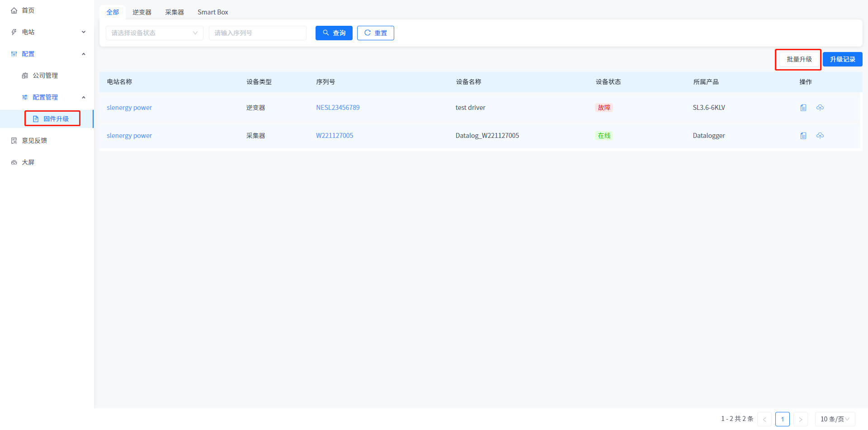Viewport: 868px width, 430px height.
Task: Click the cloud upload icon for test driver
Action: click(x=820, y=108)
